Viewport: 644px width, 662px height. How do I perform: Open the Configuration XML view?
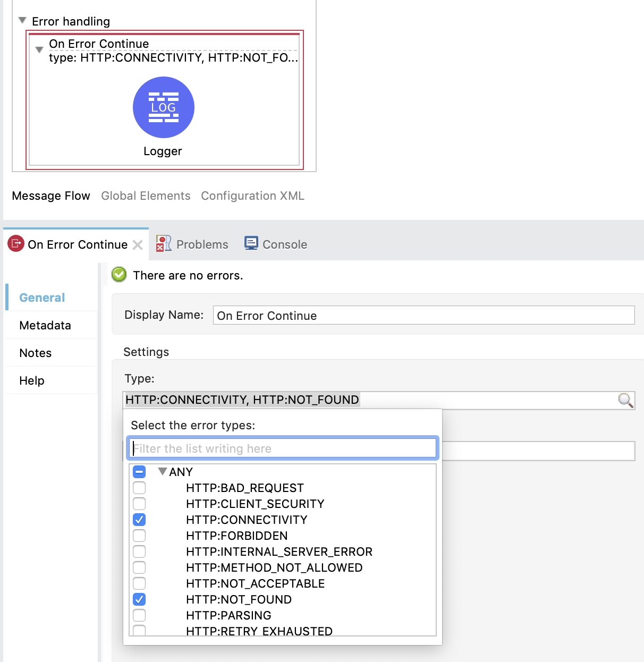(x=252, y=196)
